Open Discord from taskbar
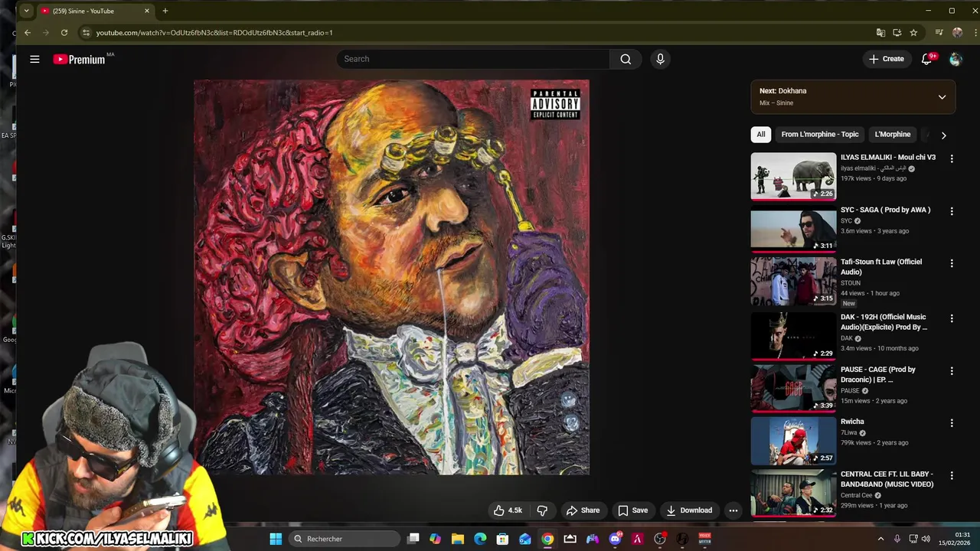 pos(615,539)
